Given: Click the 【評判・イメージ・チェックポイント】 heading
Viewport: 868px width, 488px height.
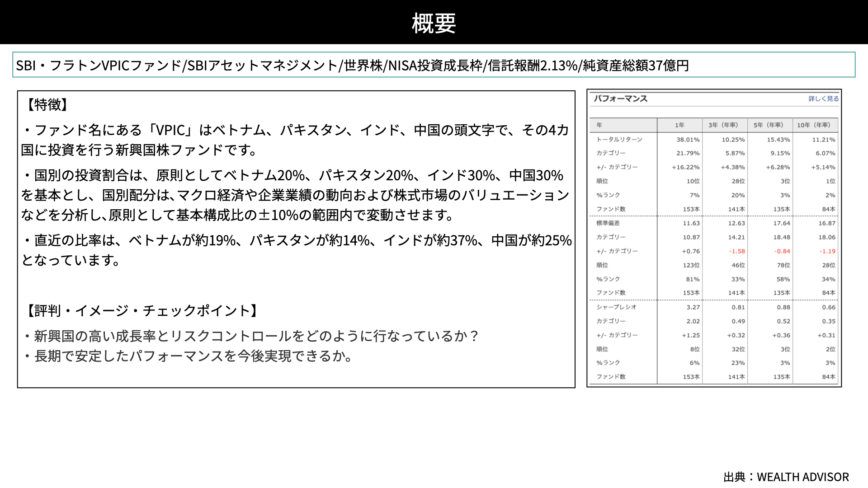Looking at the screenshot, I should point(142,311).
